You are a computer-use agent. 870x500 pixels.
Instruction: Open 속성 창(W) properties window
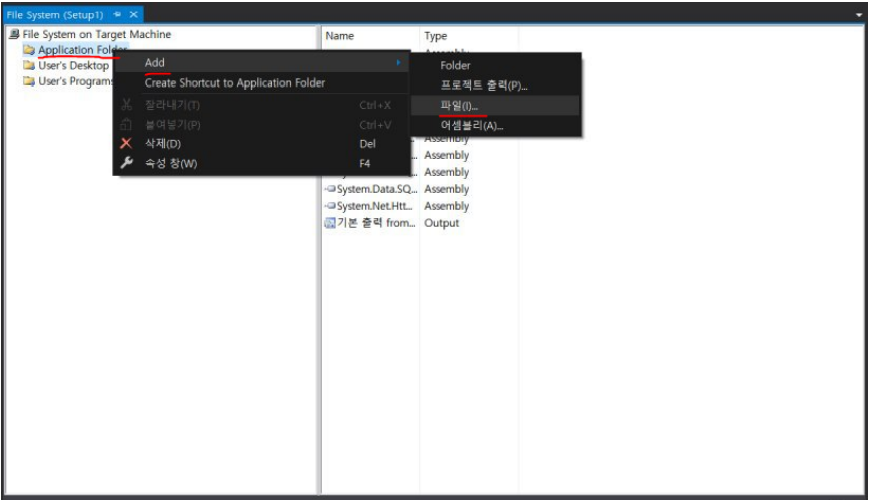pyautogui.click(x=261, y=163)
